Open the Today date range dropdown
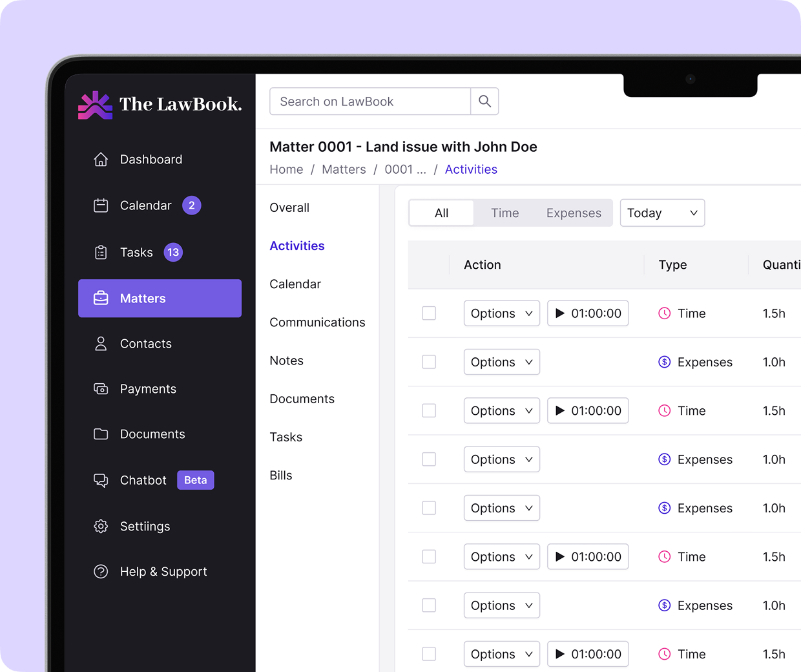Viewport: 801px width, 672px height. tap(662, 213)
